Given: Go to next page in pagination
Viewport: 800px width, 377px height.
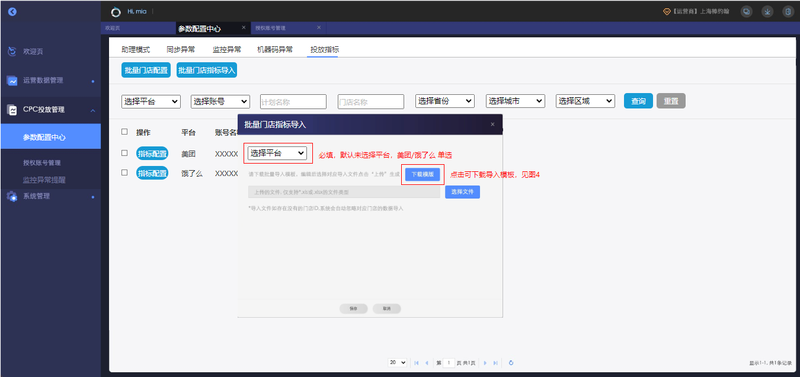Looking at the screenshot, I should point(485,363).
